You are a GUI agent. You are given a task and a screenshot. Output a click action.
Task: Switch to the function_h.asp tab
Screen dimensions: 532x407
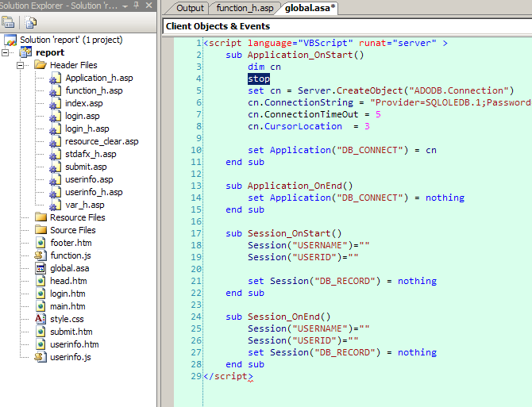coord(245,8)
